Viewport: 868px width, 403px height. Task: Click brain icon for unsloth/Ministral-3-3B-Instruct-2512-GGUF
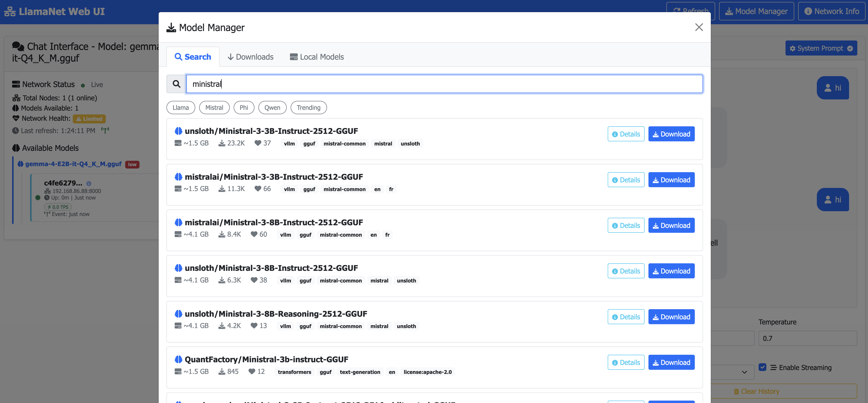178,131
